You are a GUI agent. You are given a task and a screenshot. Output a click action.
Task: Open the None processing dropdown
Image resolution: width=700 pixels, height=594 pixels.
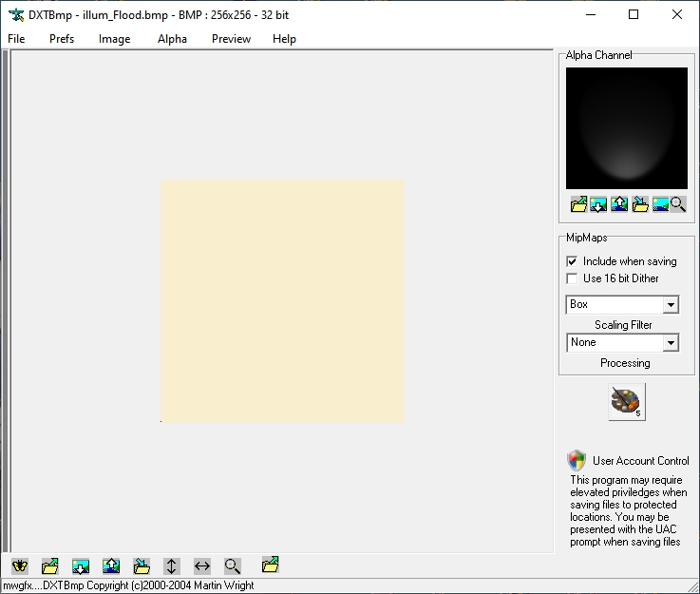(x=671, y=343)
